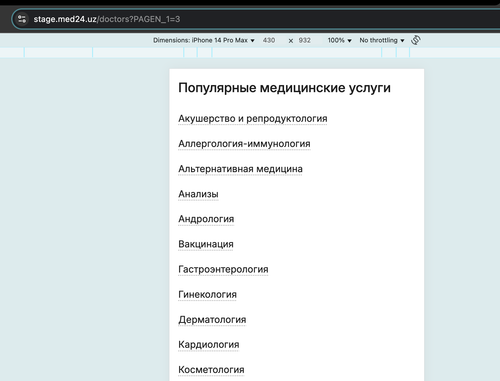The width and height of the screenshot is (500, 381).
Task: Open Акушерство и репродуктология link
Action: (x=253, y=119)
